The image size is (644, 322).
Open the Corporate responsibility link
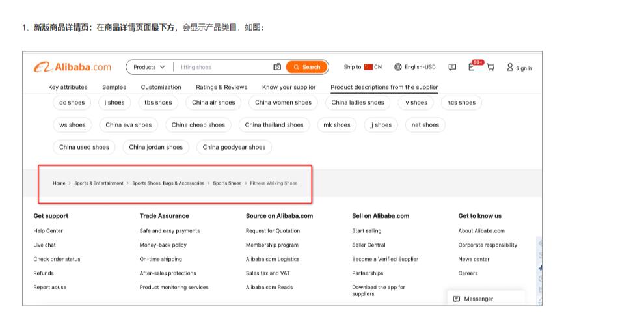pyautogui.click(x=488, y=245)
